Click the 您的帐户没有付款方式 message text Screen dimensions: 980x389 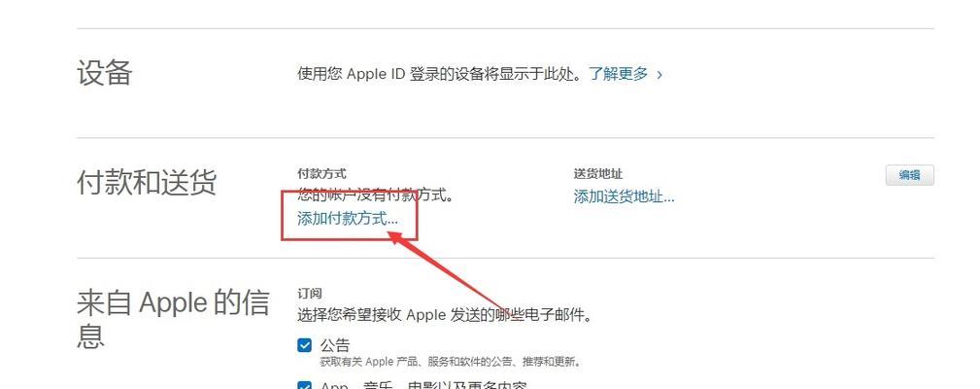pos(375,195)
